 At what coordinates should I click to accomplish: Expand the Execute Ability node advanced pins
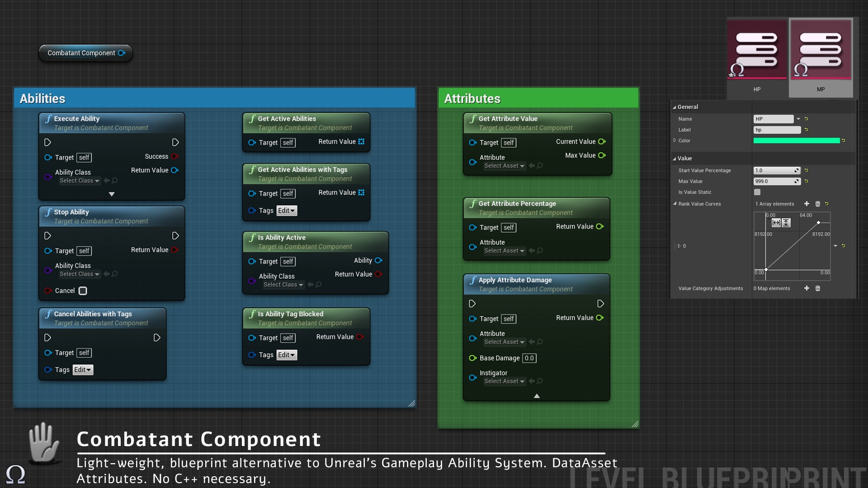[112, 194]
